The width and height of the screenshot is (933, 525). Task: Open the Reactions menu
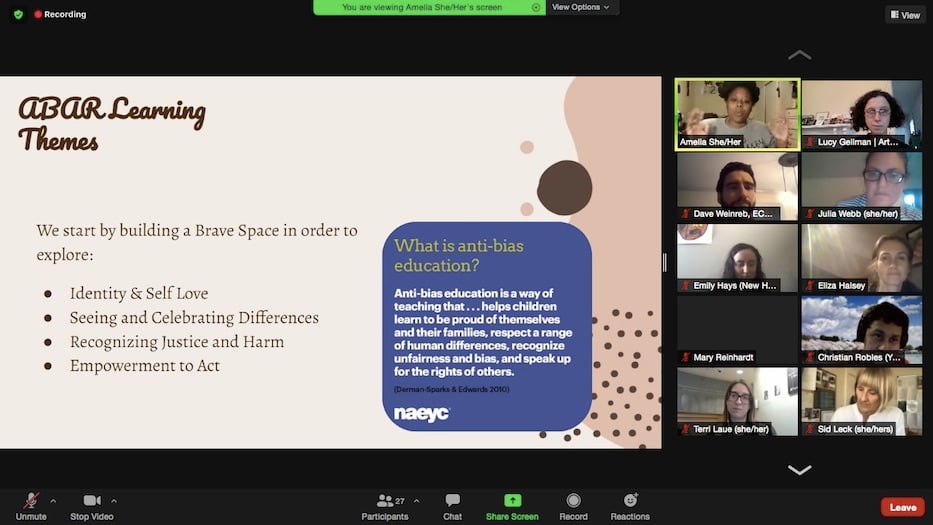[630, 500]
